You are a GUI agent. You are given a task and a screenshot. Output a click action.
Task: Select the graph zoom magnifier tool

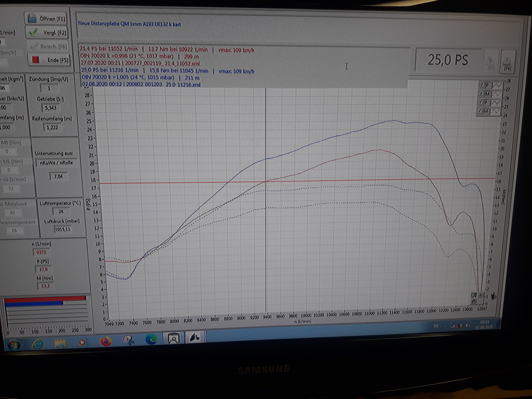coord(474,295)
